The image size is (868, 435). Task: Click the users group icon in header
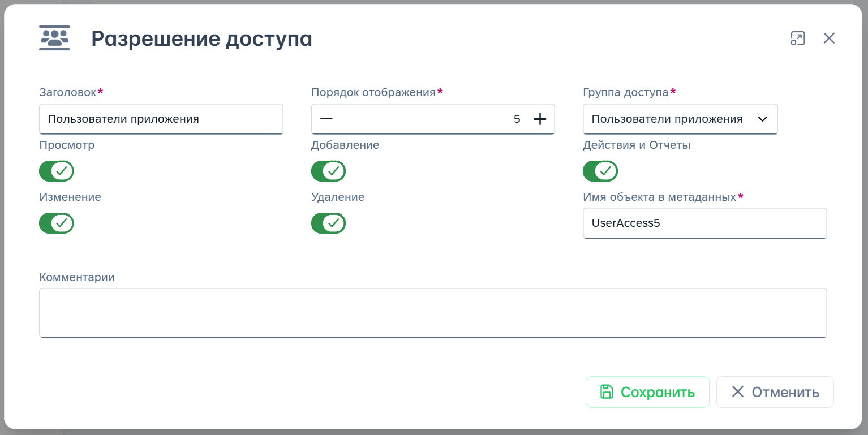click(54, 38)
